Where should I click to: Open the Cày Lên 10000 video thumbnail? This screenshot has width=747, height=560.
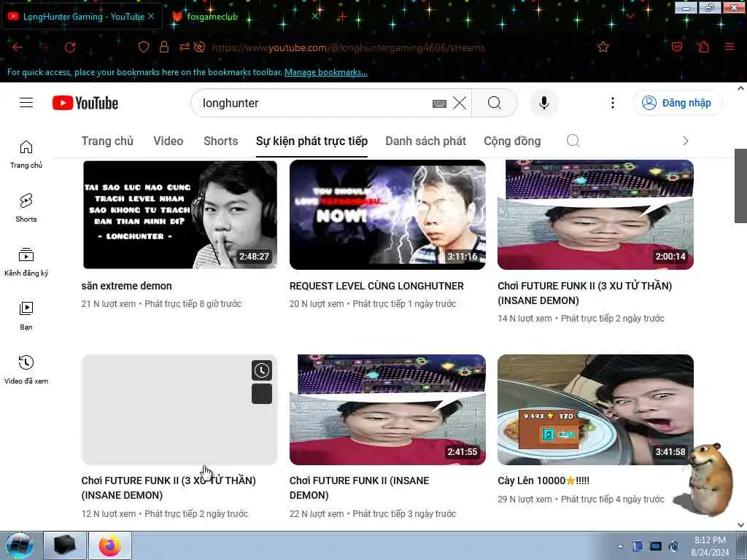tap(595, 410)
